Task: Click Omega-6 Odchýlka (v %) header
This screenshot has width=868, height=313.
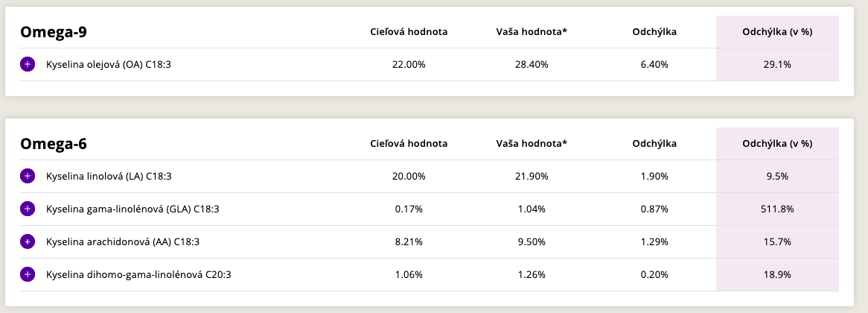Action: coord(777,144)
